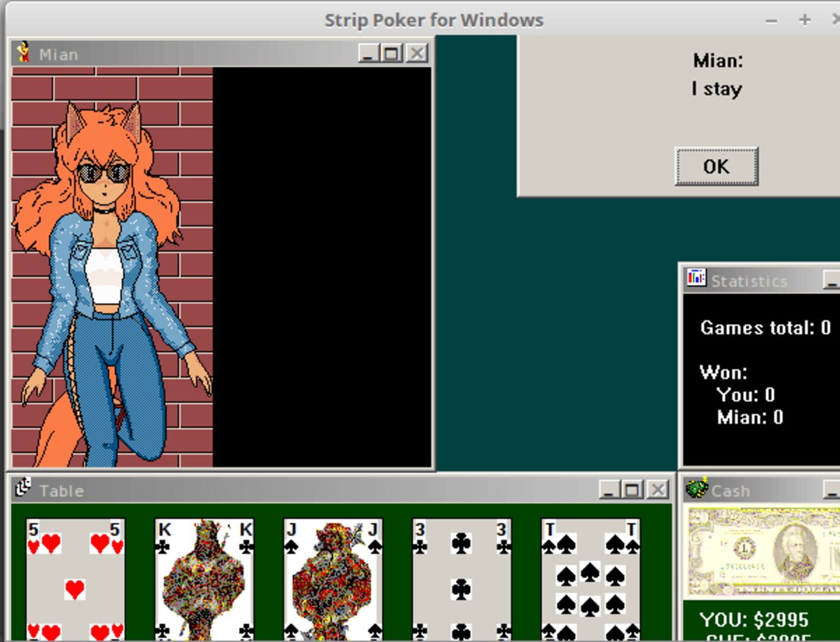Maximize the Mian character window
Screen dimensions: 840x642
[x=392, y=54]
